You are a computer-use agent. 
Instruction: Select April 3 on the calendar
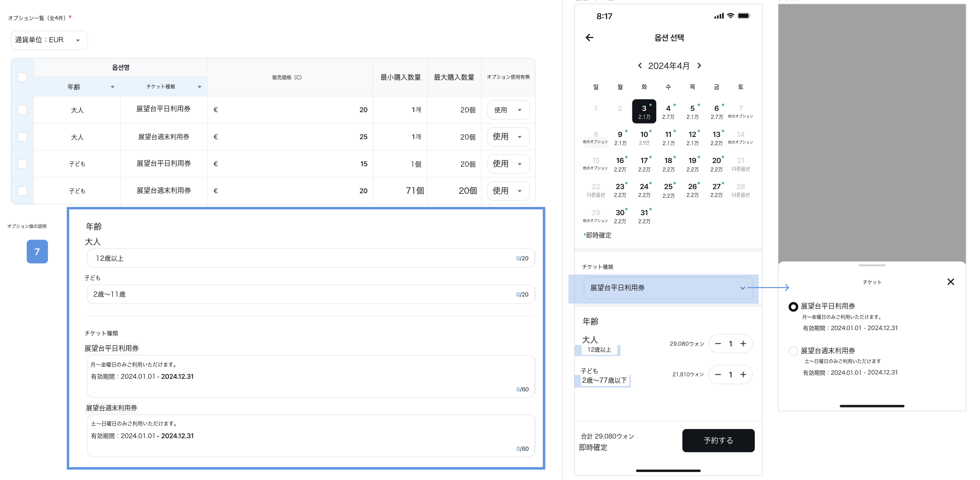point(644,111)
